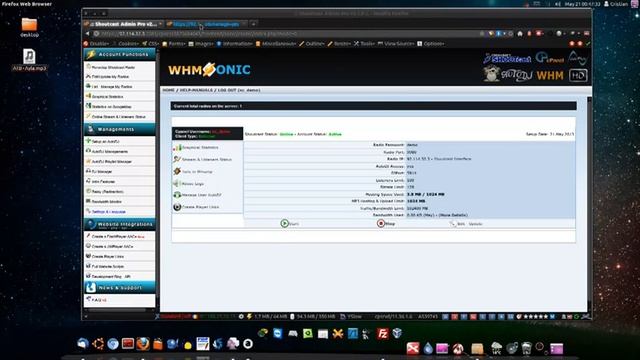Click the Website Integrations section header
The width and height of the screenshot is (640, 360).
(x=120, y=224)
